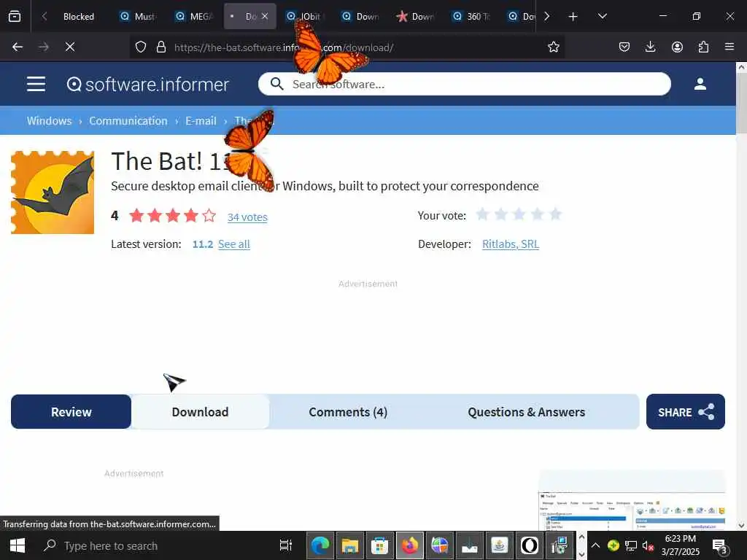Click The Bat! application logo image
The image size is (747, 560).
click(x=53, y=192)
